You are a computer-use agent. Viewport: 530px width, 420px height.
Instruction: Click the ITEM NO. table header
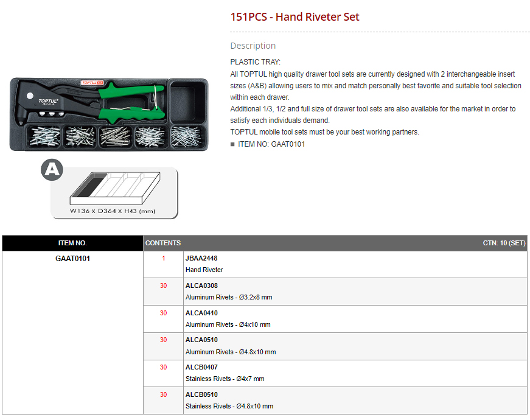coord(72,243)
